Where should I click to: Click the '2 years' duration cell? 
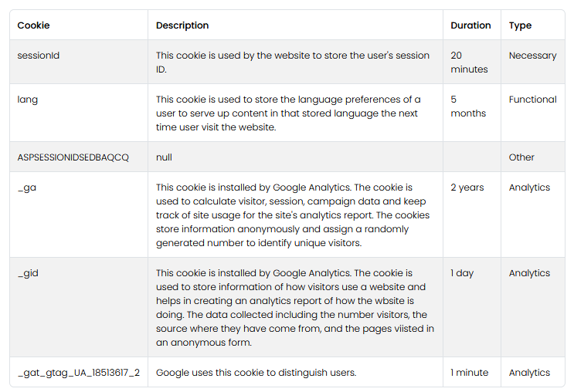click(x=467, y=188)
